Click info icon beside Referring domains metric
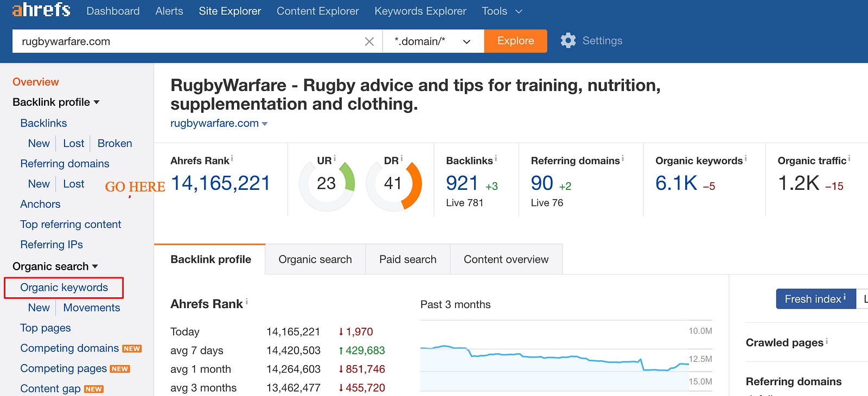 (x=623, y=158)
